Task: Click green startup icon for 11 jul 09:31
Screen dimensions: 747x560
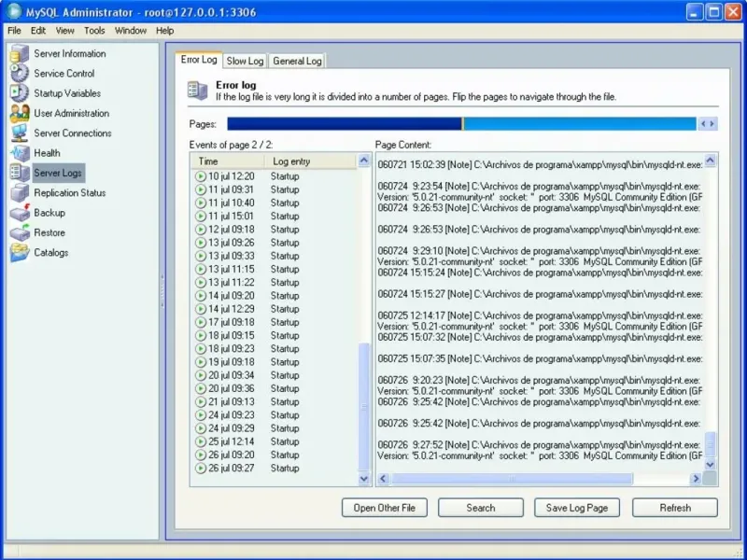Action: tap(201, 189)
